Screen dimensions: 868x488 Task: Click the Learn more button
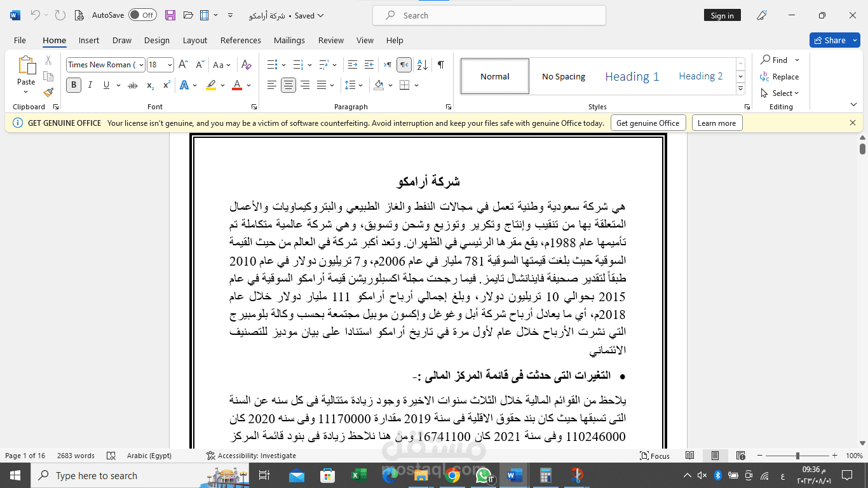coord(717,123)
